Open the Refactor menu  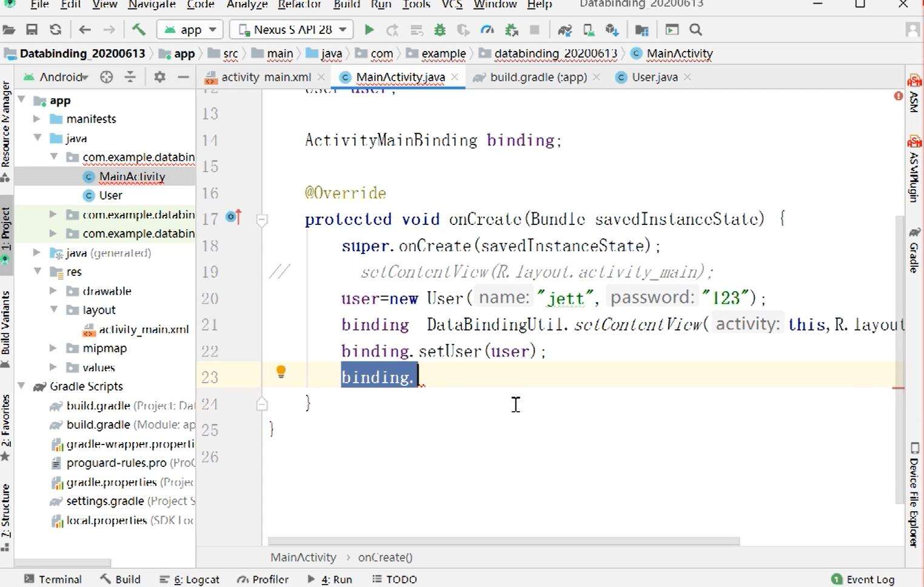click(299, 5)
